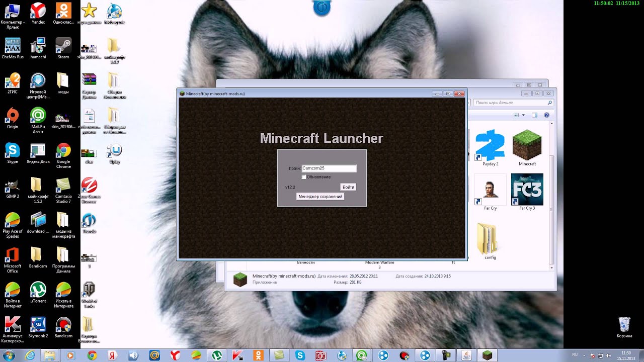Click the Java icon in the taskbar
The width and height of the screenshot is (644, 362).
coord(466,355)
